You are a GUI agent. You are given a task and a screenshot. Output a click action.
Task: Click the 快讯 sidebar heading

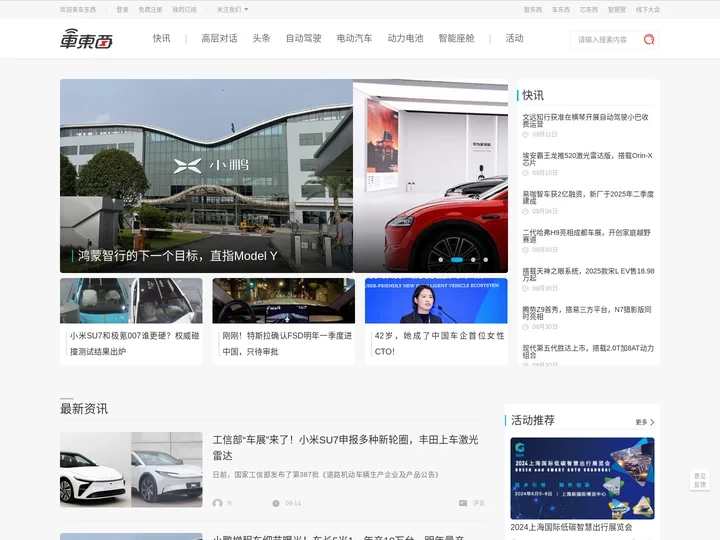pos(533,96)
